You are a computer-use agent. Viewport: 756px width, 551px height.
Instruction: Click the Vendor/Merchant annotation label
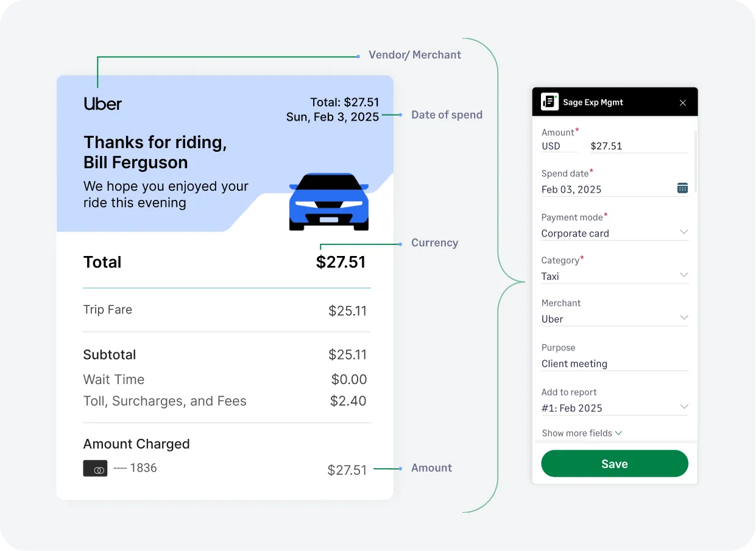point(415,54)
